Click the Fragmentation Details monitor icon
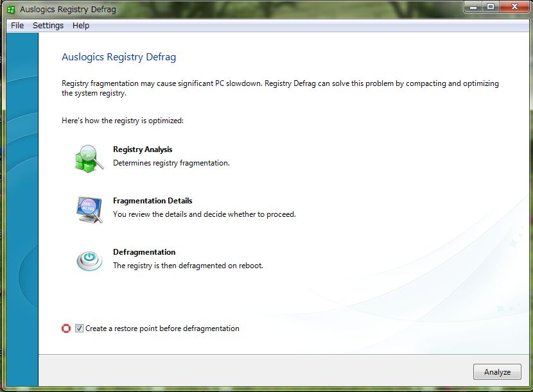 (x=89, y=209)
